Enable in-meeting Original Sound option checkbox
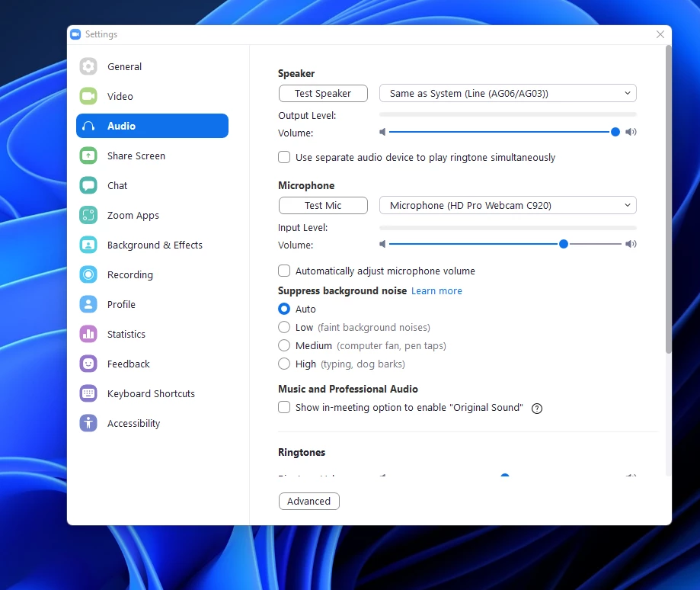Viewport: 700px width, 590px height. 284,407
